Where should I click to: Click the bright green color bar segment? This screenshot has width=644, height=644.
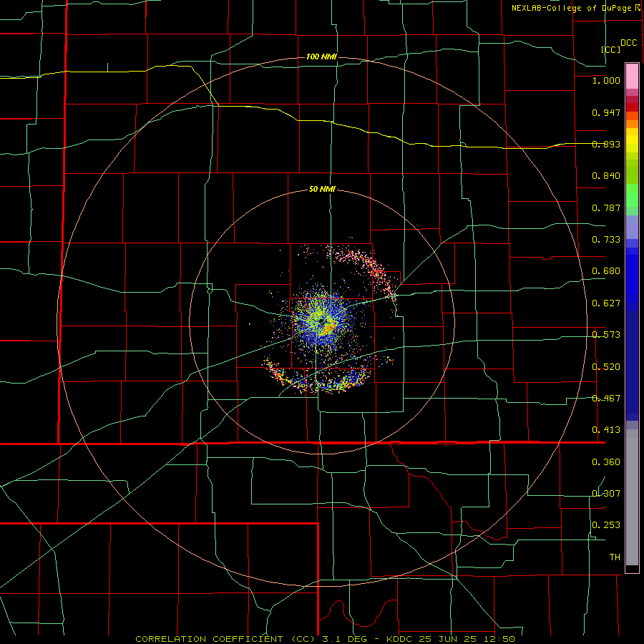click(632, 195)
